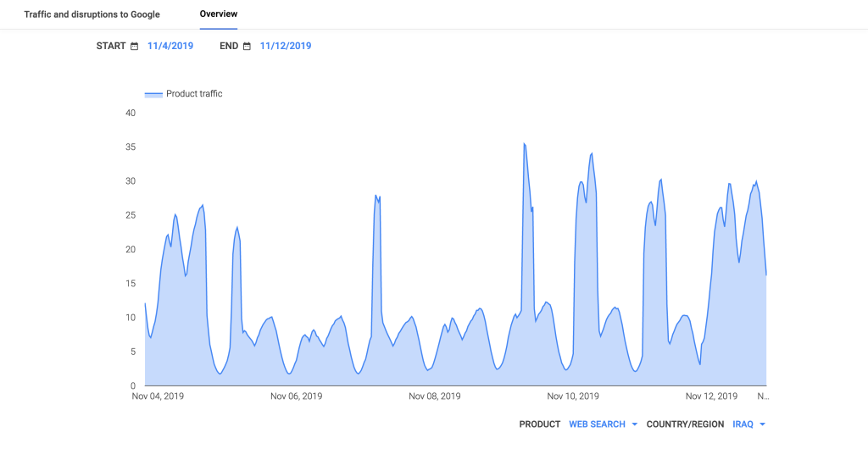Click the END calendar icon
Image resolution: width=868 pixels, height=449 pixels.
pos(247,47)
